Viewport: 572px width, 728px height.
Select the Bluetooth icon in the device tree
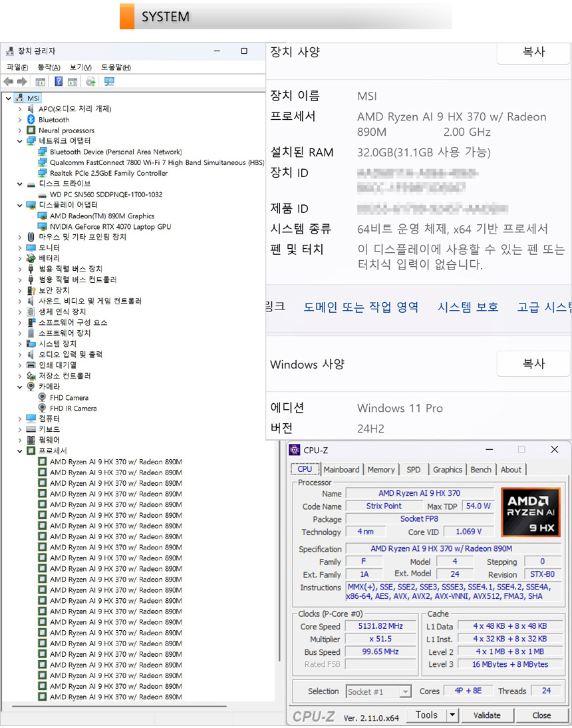tap(31, 120)
